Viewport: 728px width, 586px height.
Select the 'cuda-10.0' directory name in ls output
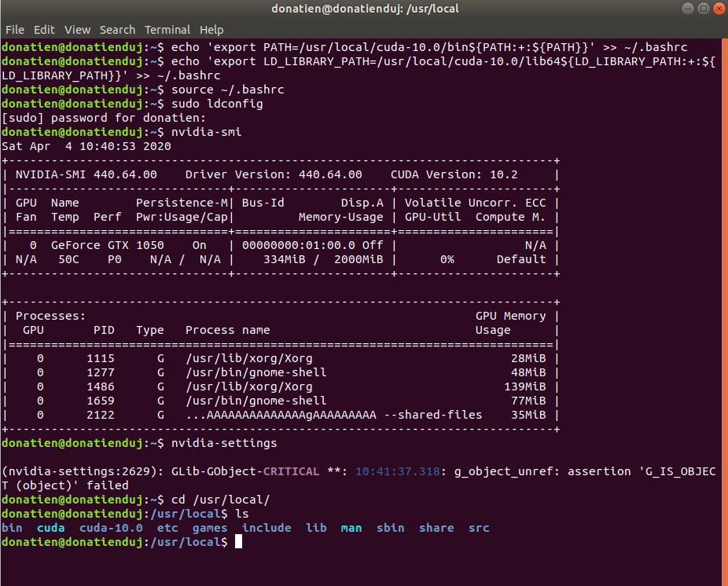(x=111, y=528)
